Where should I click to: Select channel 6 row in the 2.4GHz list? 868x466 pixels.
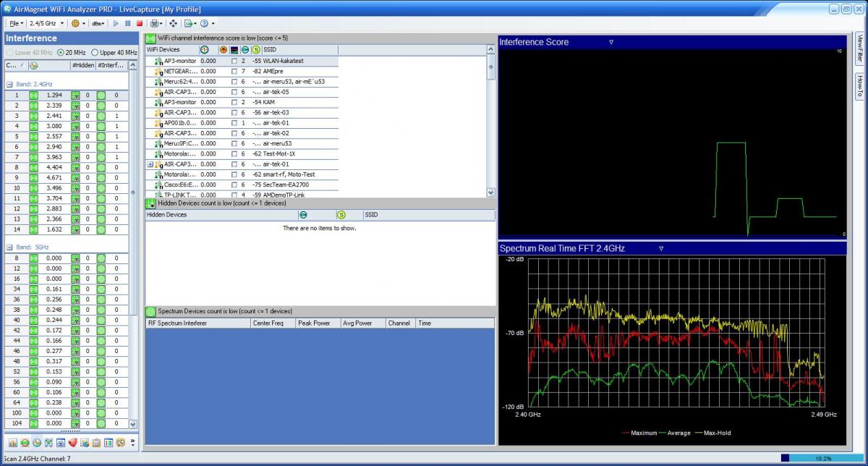(16, 146)
